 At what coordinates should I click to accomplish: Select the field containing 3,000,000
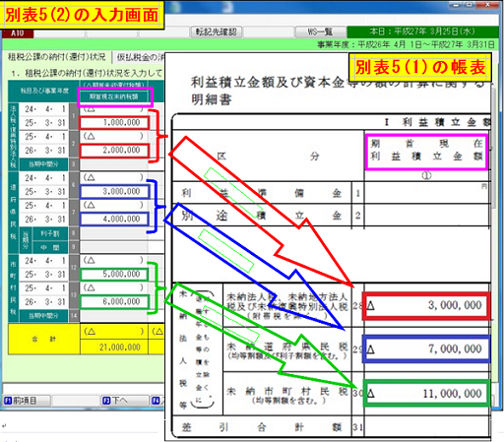114,192
